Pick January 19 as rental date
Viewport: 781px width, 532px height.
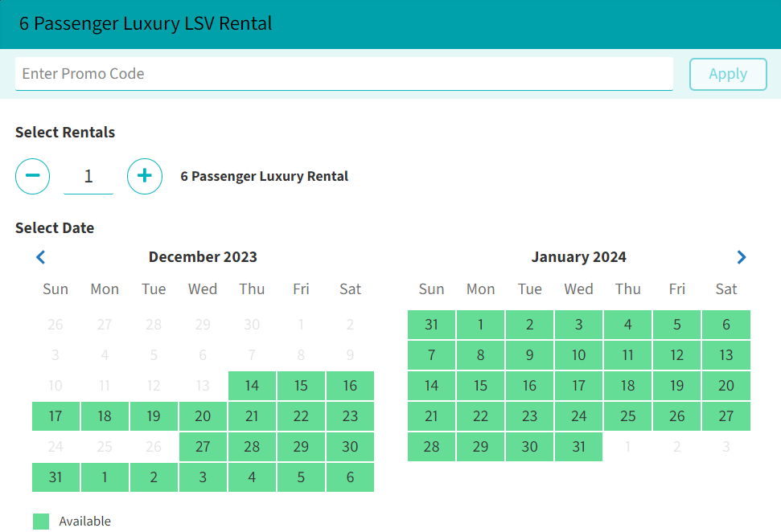(x=676, y=386)
